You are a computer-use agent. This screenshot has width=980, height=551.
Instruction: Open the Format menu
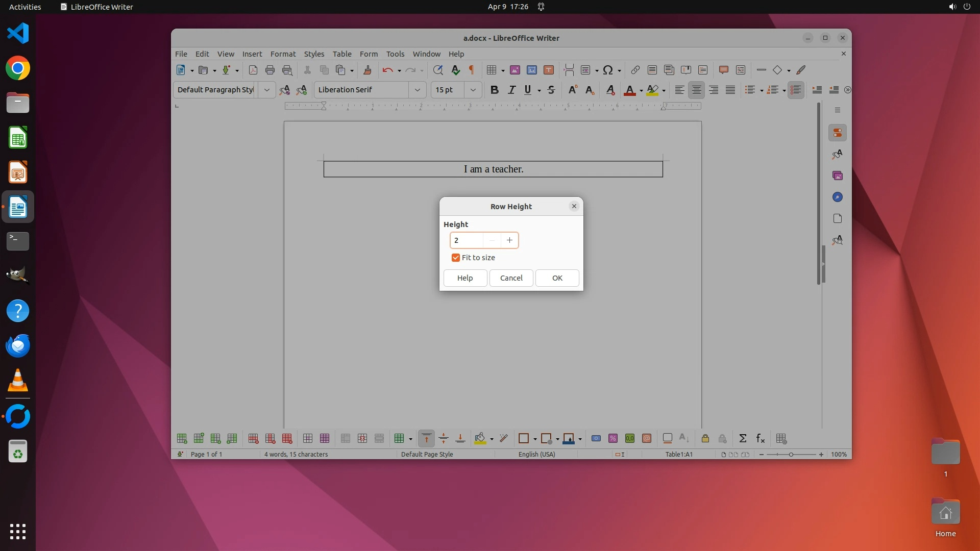pos(283,54)
